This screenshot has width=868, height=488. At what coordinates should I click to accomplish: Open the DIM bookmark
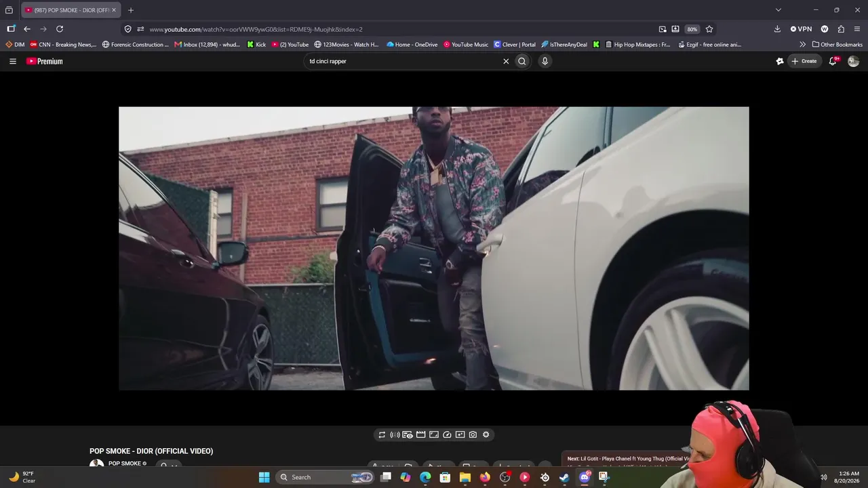pyautogui.click(x=15, y=45)
